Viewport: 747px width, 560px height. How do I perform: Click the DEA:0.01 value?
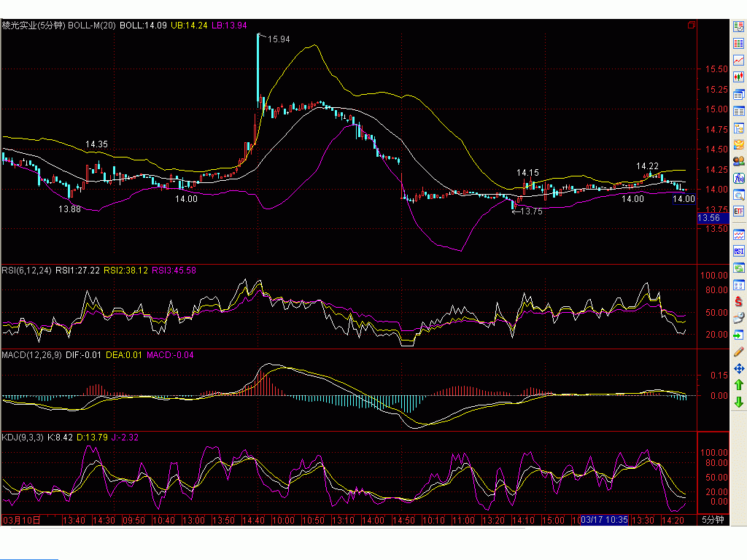pyautogui.click(x=124, y=355)
